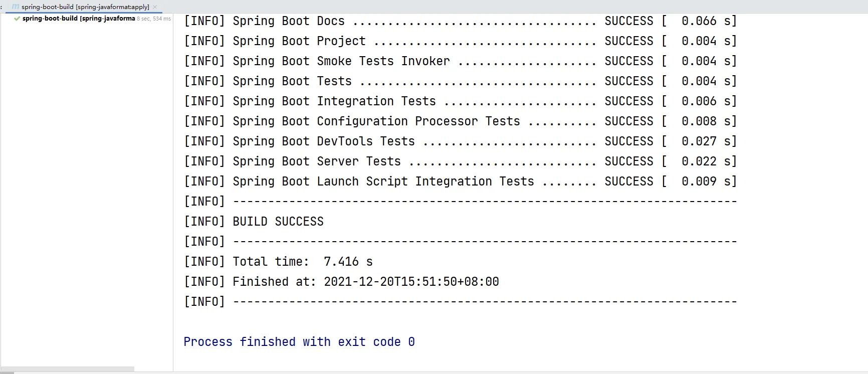
Task: Click the Maven icon on the run tab
Action: point(16,7)
